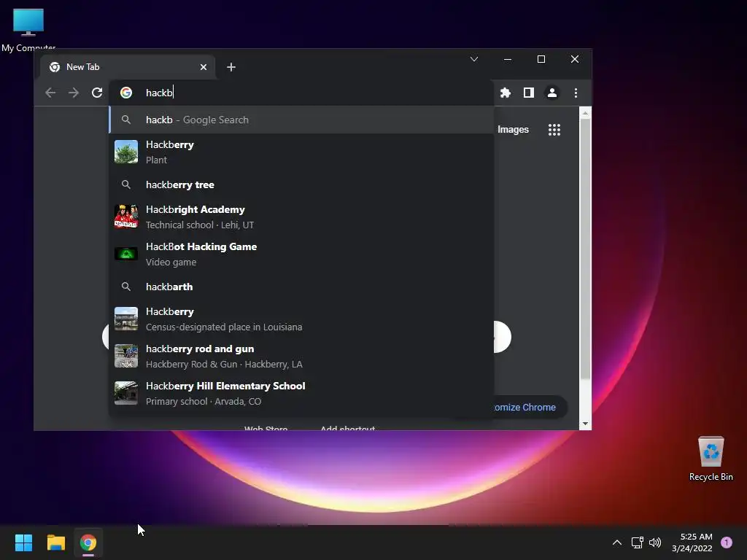The width and height of the screenshot is (747, 560).
Task: Open the Extensions puzzle icon
Action: click(506, 93)
